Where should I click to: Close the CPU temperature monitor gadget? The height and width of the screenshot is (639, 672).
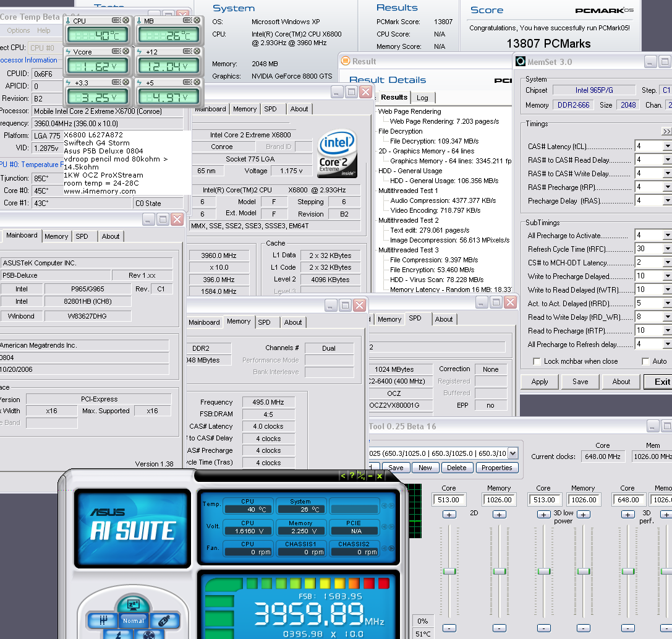[x=125, y=20]
